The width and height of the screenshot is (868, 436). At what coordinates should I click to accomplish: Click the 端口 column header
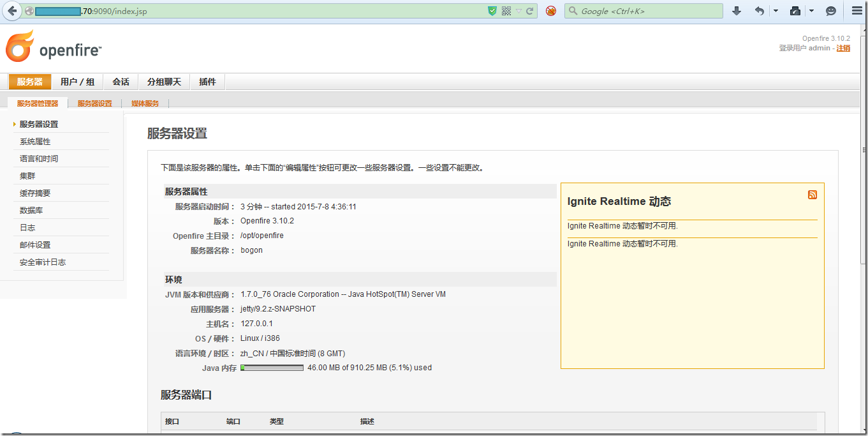(233, 421)
